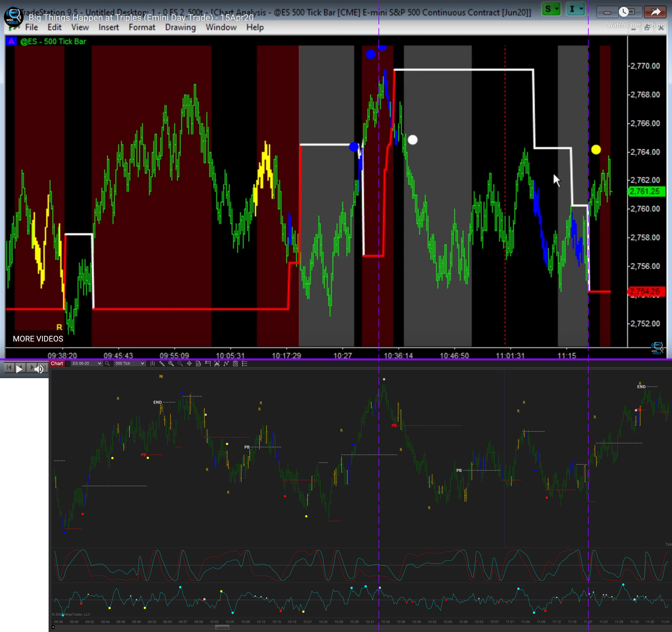Viewport: 672px width, 632px height.
Task: Select the red Chart tab in NinjaTrader
Action: (x=57, y=364)
